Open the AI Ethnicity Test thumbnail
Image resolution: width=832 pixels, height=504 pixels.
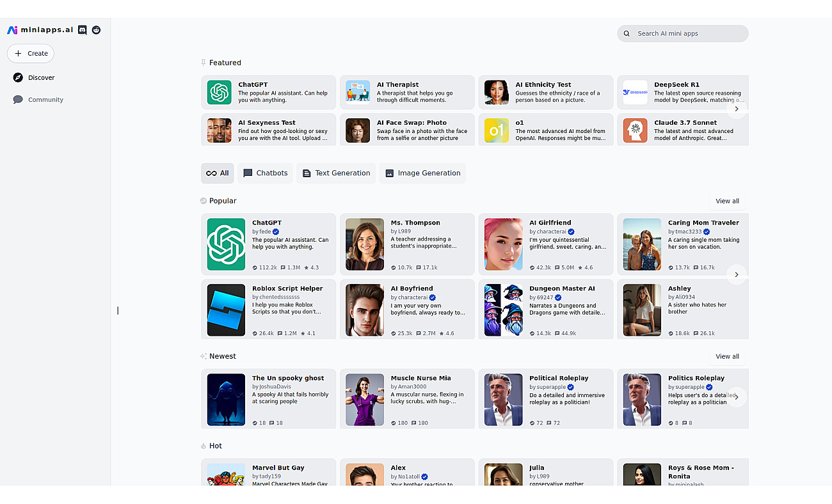click(x=497, y=92)
